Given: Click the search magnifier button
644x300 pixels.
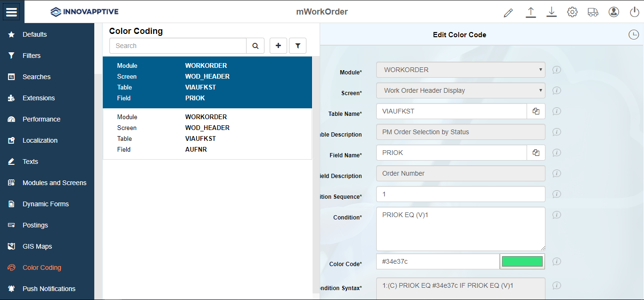Looking at the screenshot, I should tap(255, 46).
